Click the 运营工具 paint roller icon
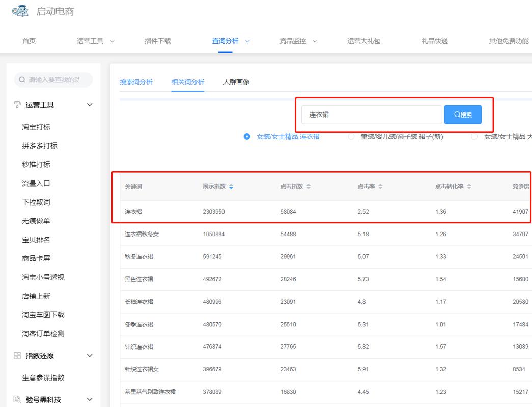This screenshot has height=407, width=532. [x=17, y=105]
